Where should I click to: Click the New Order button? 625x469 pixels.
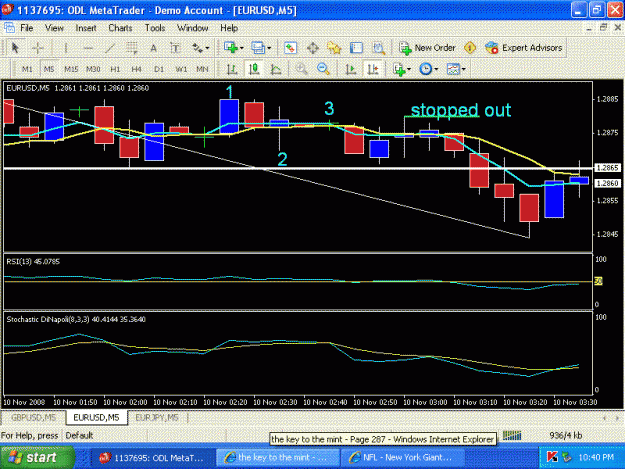coord(427,48)
